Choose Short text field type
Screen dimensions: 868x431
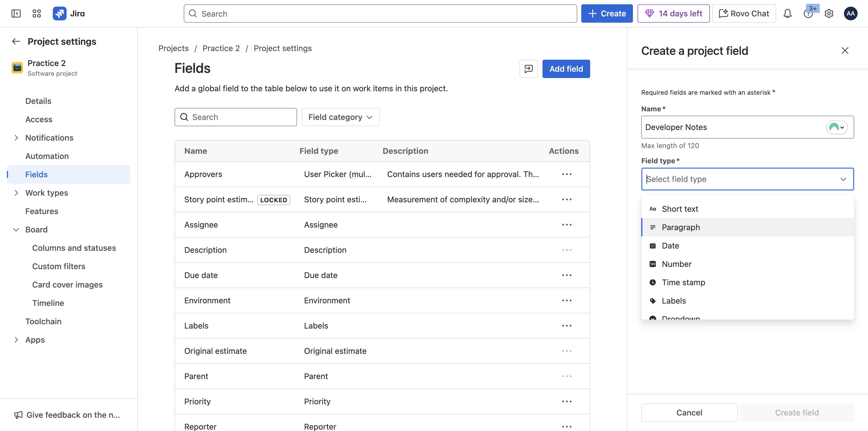(x=747, y=209)
